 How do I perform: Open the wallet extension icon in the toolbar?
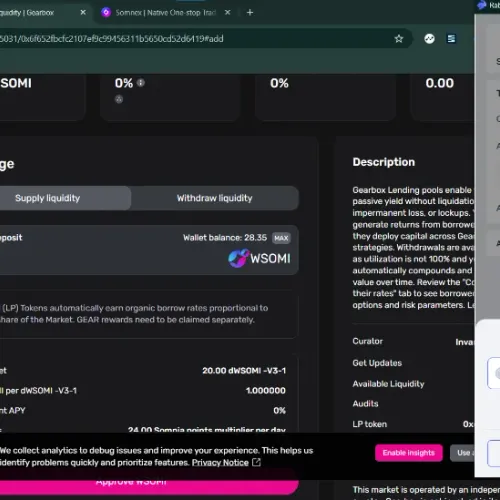click(x=429, y=39)
